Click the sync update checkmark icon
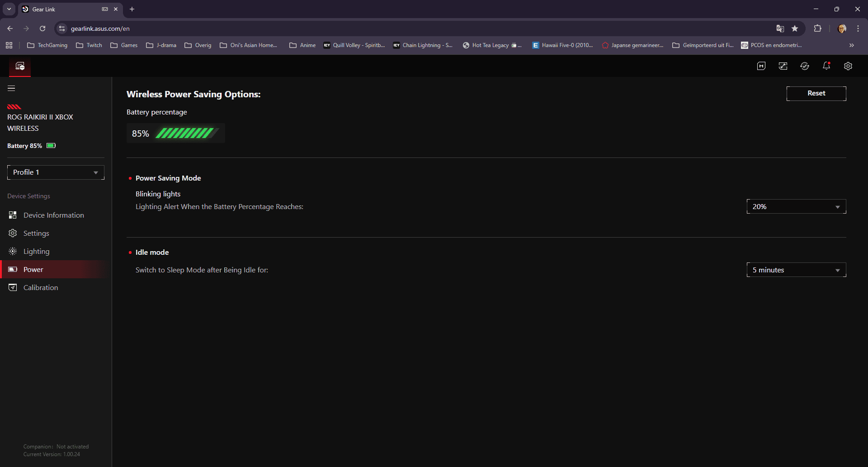The image size is (868, 467). pyautogui.click(x=805, y=66)
